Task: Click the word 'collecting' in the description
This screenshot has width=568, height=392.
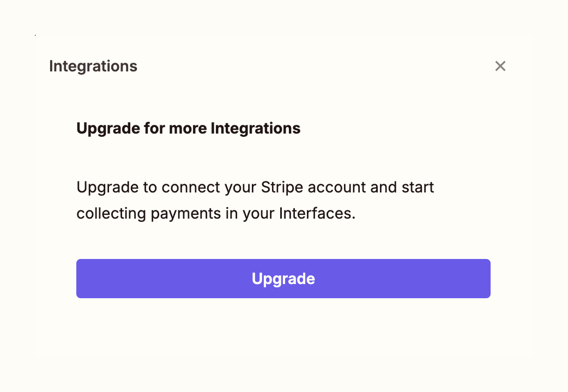Action: pos(111,214)
